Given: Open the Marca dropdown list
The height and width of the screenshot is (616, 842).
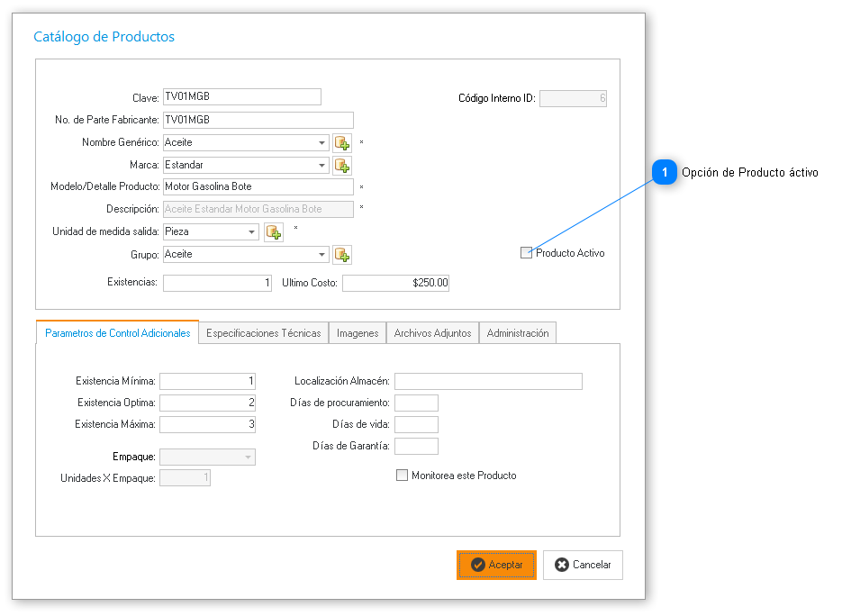Looking at the screenshot, I should click(x=322, y=165).
